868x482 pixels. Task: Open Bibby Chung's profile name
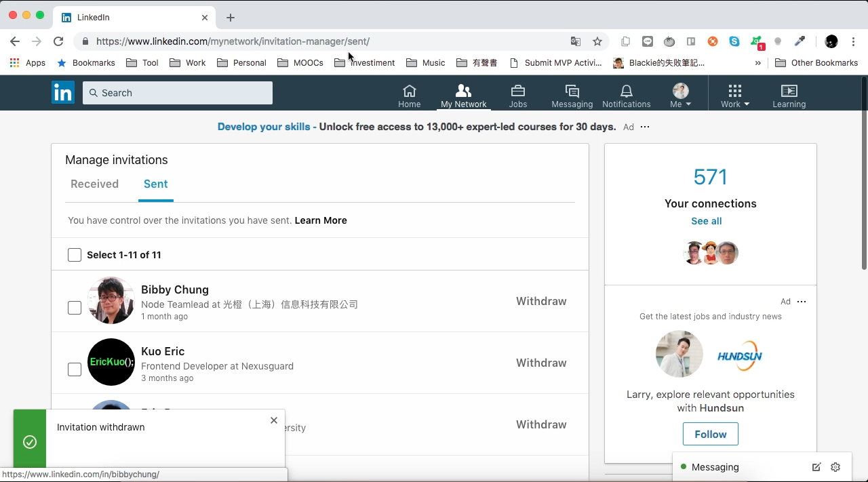coord(175,289)
